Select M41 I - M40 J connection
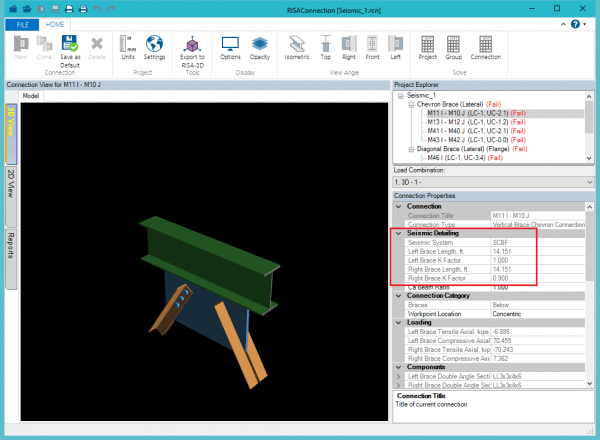Viewport: 600px width, 440px height. 477,131
